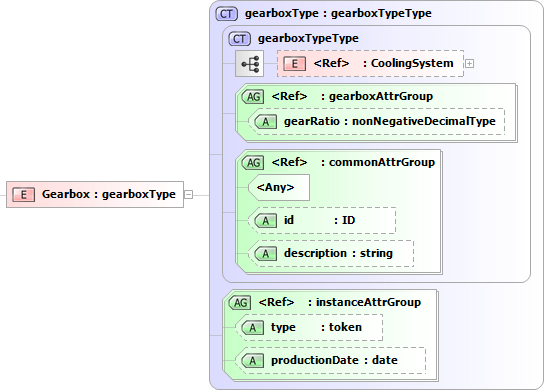The width and height of the screenshot is (544, 390).
Task: Click the E icon of the CoolingSystem reference
Action: tap(295, 64)
